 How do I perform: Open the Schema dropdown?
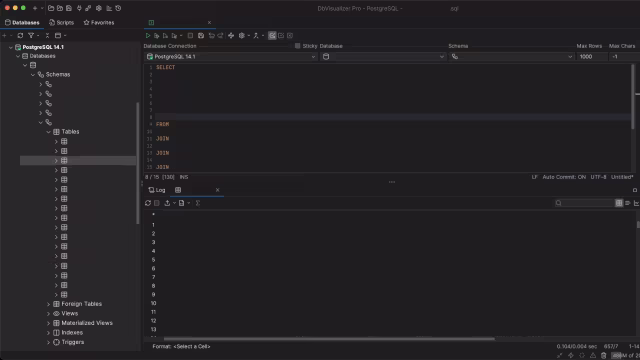click(511, 57)
